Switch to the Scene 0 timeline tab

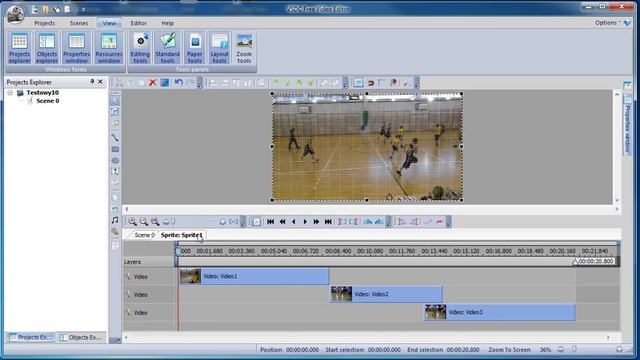click(144, 235)
